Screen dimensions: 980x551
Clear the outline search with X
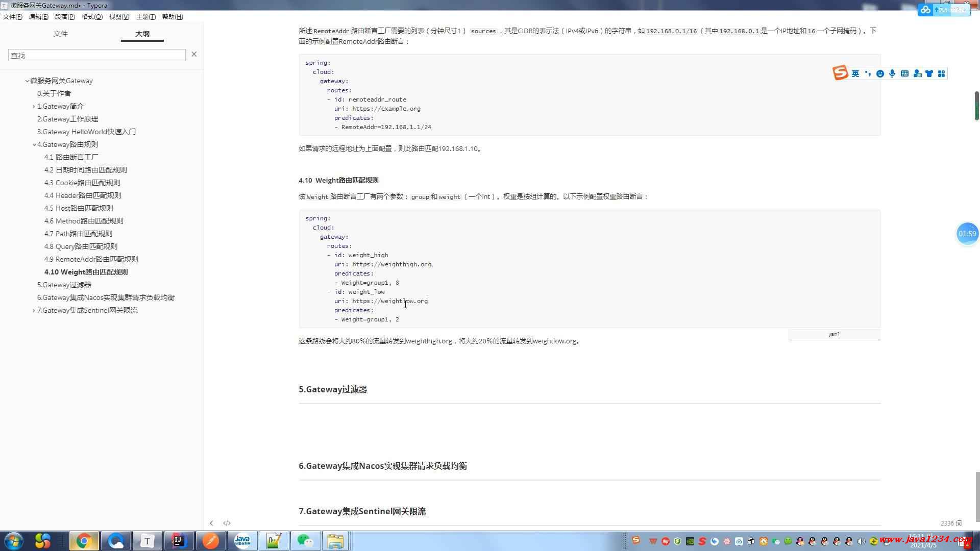click(194, 54)
